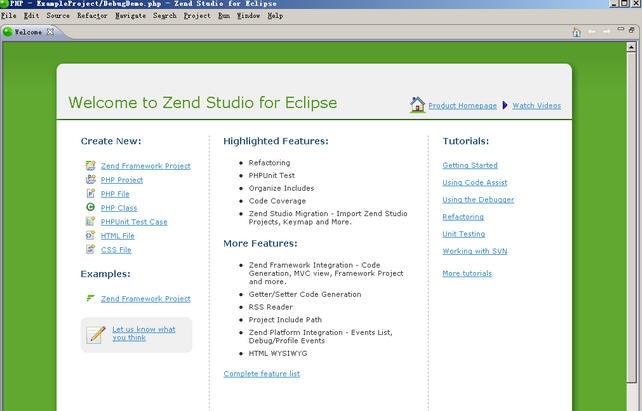
Task: Restore the Welcome view size
Action: pos(631,30)
